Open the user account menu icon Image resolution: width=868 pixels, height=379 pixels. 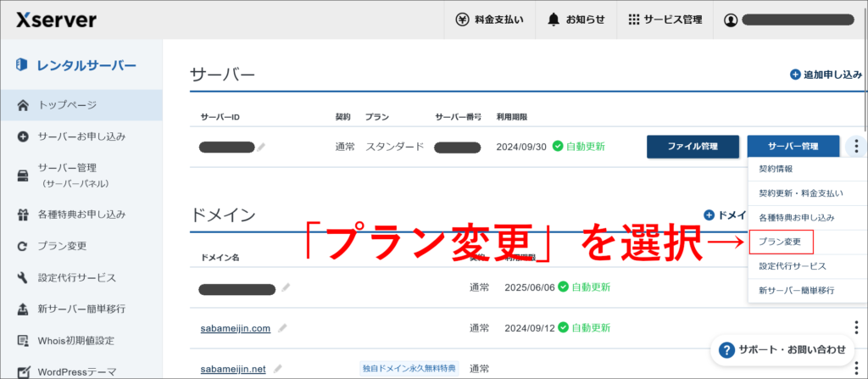pos(731,20)
